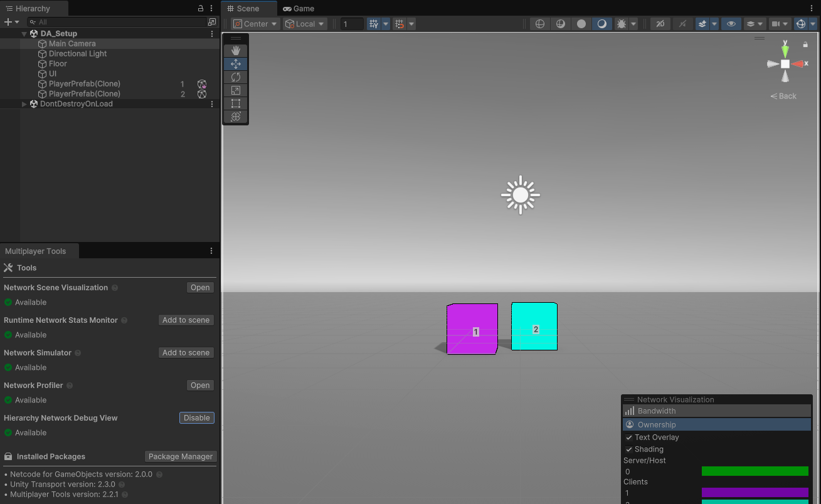The height and width of the screenshot is (504, 821).
Task: Select Bandwidth mode in Network Visualization
Action: pyautogui.click(x=717, y=411)
